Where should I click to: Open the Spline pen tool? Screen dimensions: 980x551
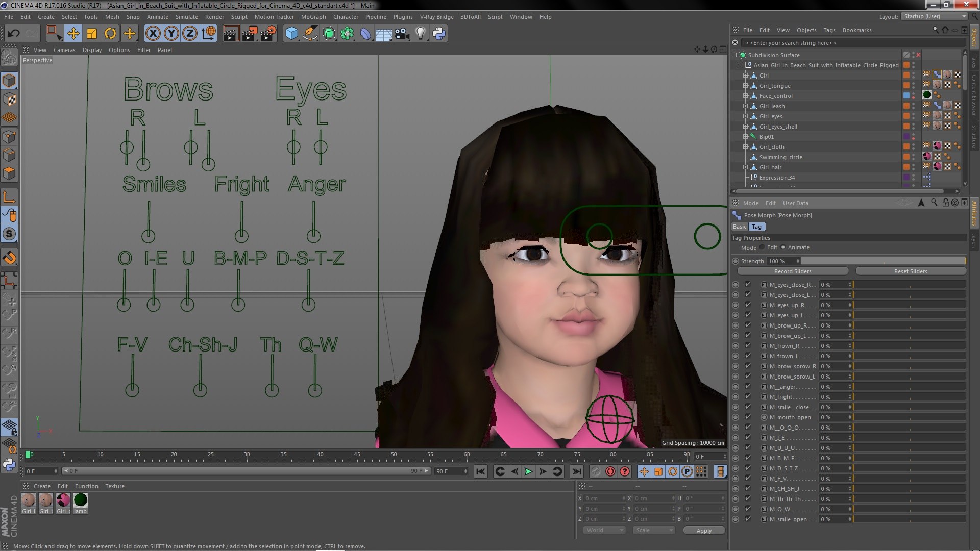click(310, 34)
